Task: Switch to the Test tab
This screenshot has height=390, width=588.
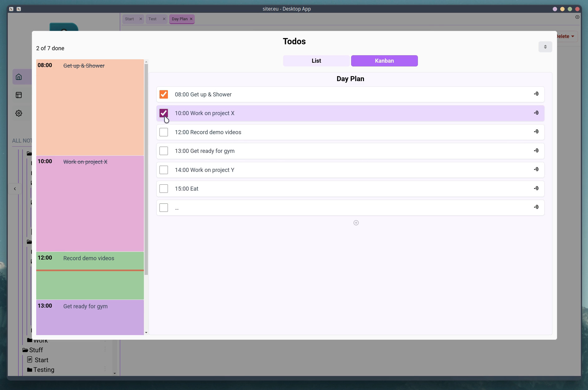Action: 153,19
